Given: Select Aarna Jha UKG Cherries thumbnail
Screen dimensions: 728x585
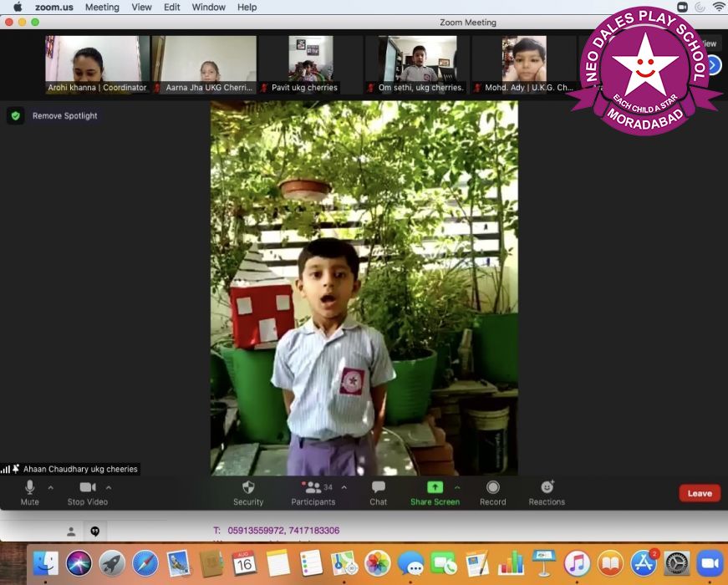Looking at the screenshot, I should click(205, 64).
